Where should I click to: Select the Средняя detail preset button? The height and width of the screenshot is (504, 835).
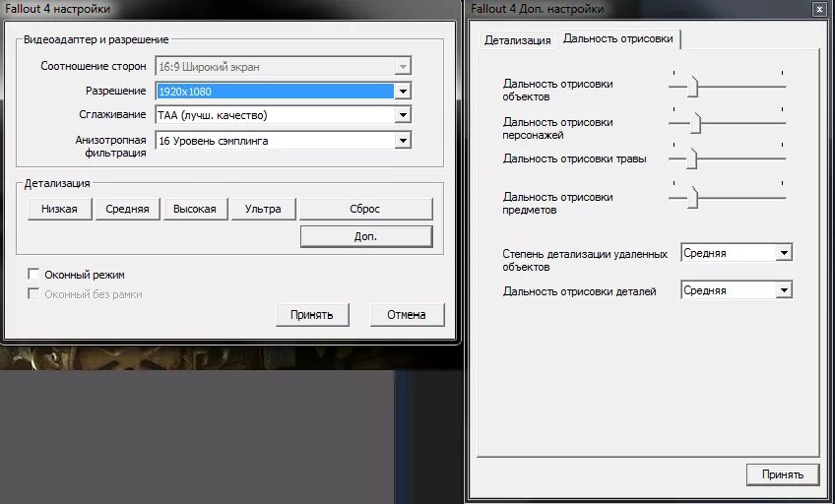[127, 209]
